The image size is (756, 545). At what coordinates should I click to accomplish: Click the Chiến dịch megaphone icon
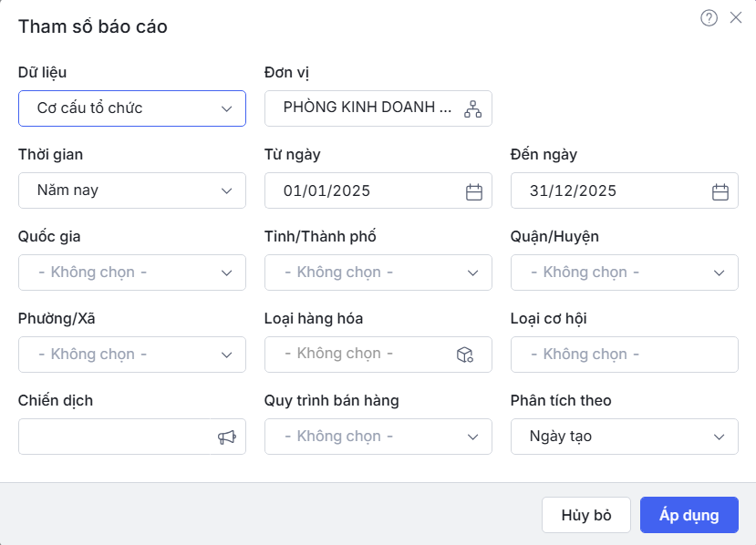click(226, 437)
